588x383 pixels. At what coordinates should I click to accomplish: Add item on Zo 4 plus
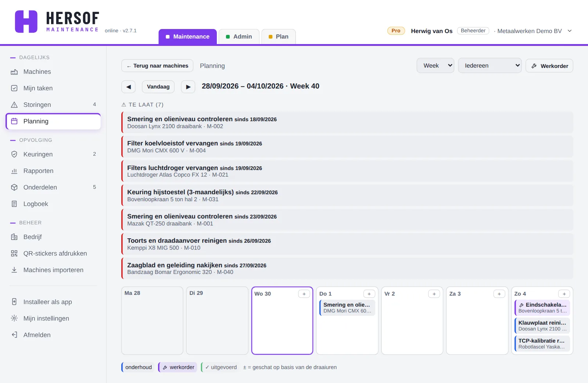tap(564, 294)
